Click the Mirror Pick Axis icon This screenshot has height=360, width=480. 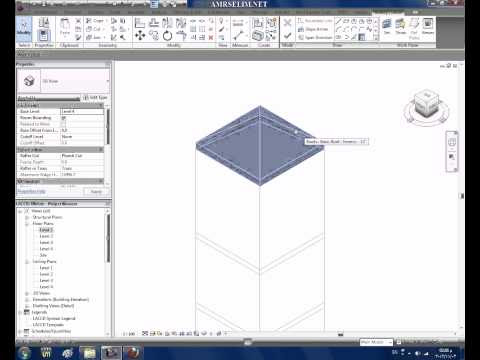pyautogui.click(x=167, y=23)
